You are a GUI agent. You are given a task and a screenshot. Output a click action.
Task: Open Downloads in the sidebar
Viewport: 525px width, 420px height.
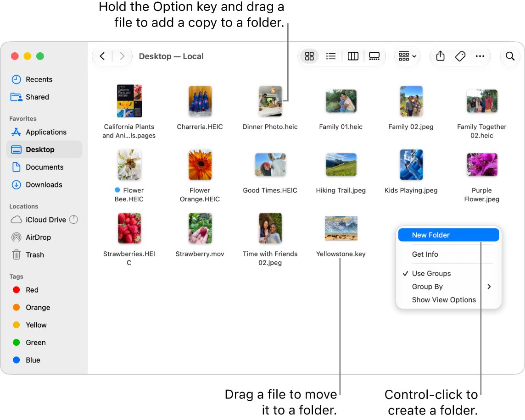pyautogui.click(x=44, y=185)
